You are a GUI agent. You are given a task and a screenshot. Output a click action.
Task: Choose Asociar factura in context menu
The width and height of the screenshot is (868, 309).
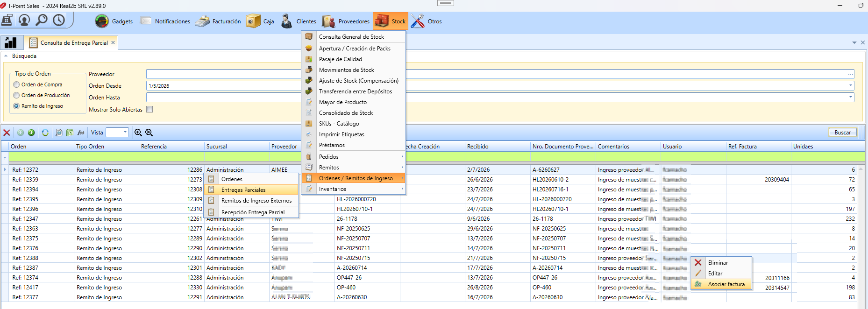pos(721,284)
